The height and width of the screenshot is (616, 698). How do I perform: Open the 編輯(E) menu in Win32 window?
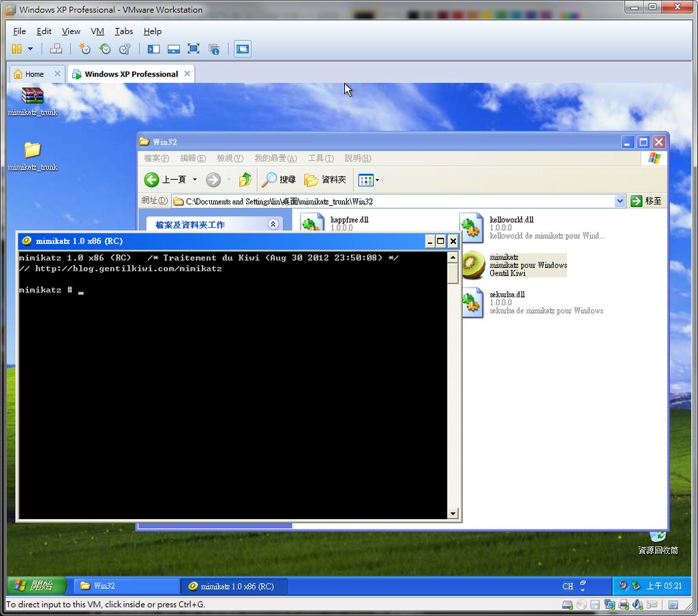coord(193,158)
